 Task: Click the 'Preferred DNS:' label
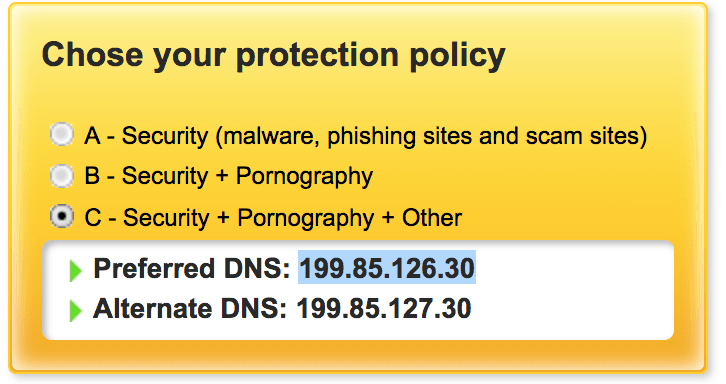pyautogui.click(x=192, y=268)
